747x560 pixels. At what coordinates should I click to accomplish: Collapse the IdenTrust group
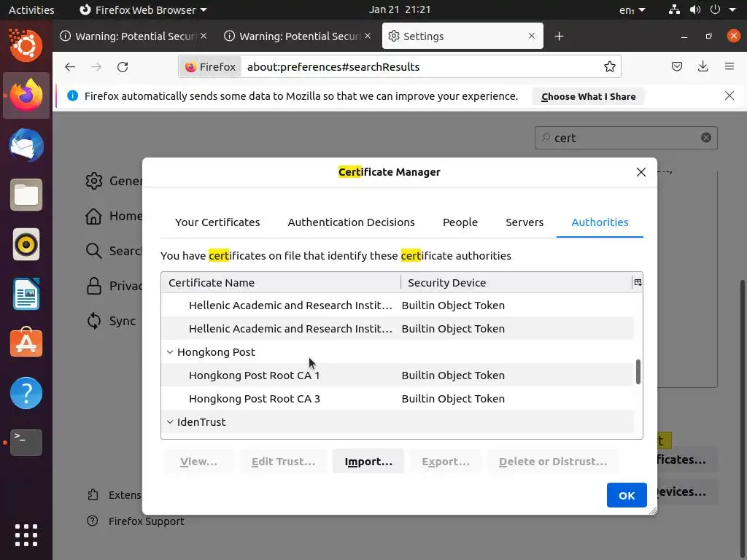click(x=170, y=422)
